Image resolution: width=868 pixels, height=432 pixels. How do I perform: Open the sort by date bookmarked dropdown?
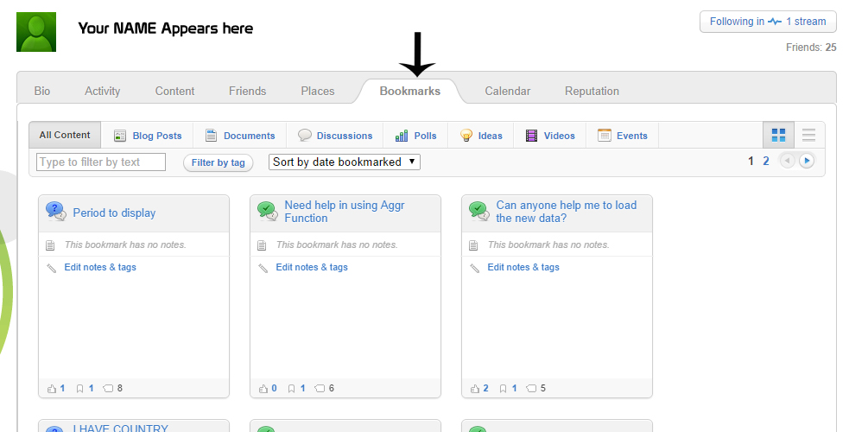coord(345,162)
